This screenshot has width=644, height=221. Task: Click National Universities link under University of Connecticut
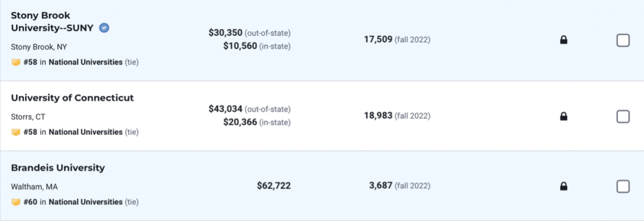85,132
